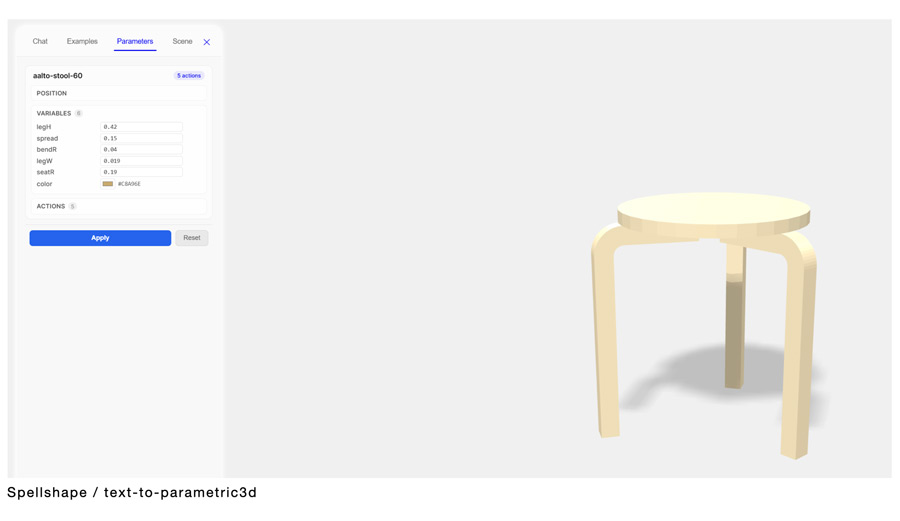Open the Examples tab
Image resolution: width=900 pixels, height=521 pixels.
tap(82, 41)
